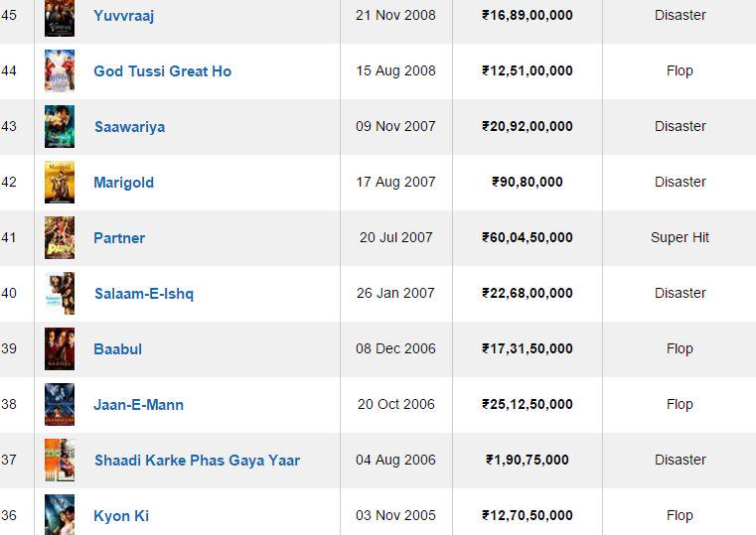Open the Yuvvraaj movie link
The width and height of the screenshot is (756, 535).
click(123, 16)
